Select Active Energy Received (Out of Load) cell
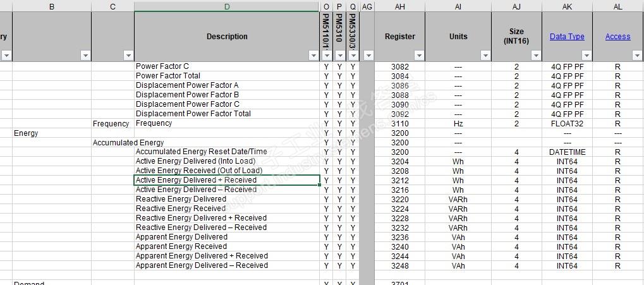644x285 pixels. (x=227, y=171)
